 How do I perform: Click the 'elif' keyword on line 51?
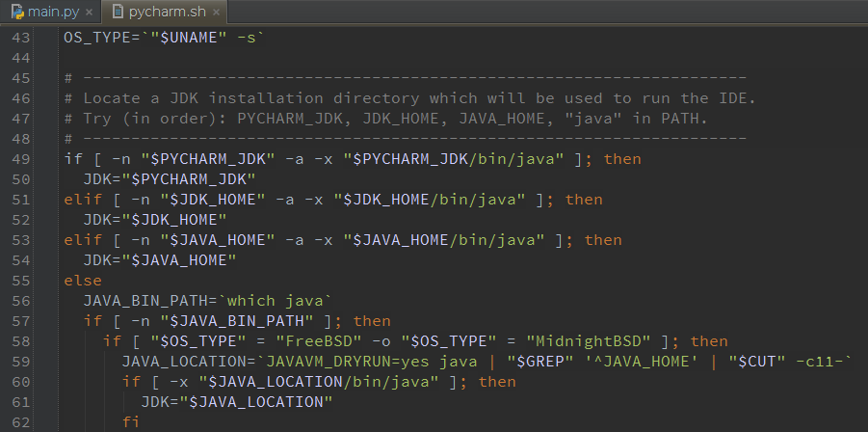coord(83,200)
